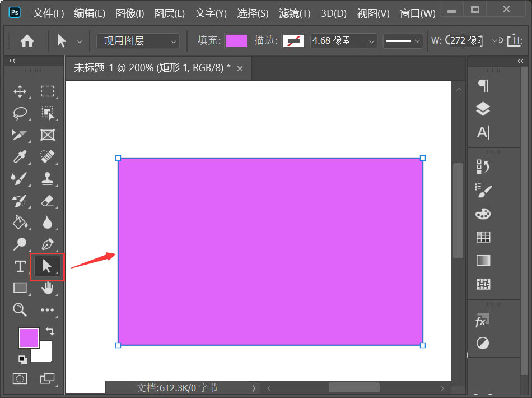This screenshot has width=532, height=398.
Task: Click the Home screen icon
Action: click(x=26, y=40)
